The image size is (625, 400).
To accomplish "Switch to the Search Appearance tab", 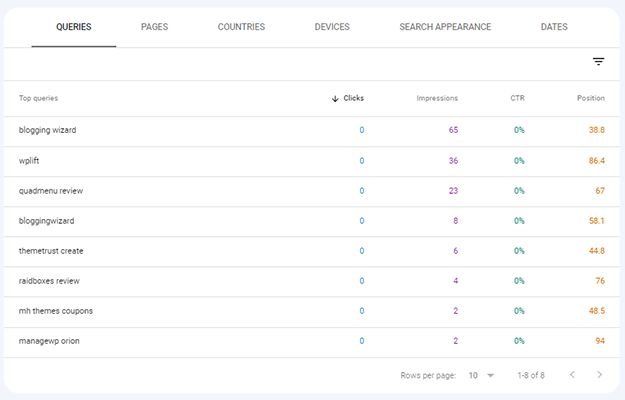I will coord(445,27).
